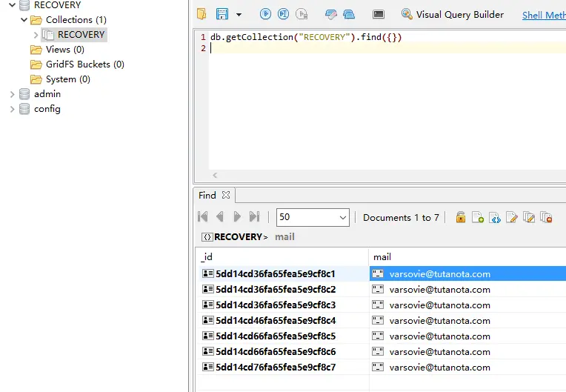The image size is (566, 392).
Task: Select the config database entry
Action: pos(47,109)
